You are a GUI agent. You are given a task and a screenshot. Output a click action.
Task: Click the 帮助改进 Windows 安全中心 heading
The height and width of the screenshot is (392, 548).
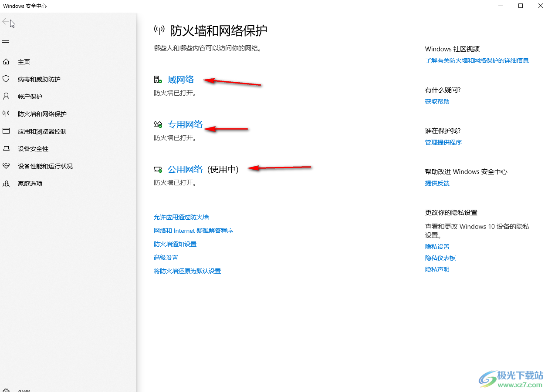(x=466, y=172)
